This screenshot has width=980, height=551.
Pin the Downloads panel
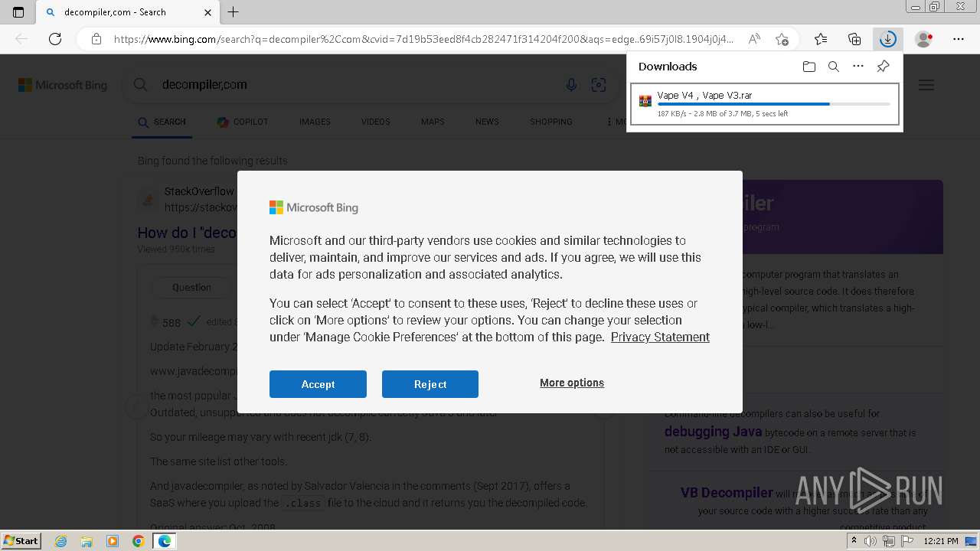click(x=883, y=67)
